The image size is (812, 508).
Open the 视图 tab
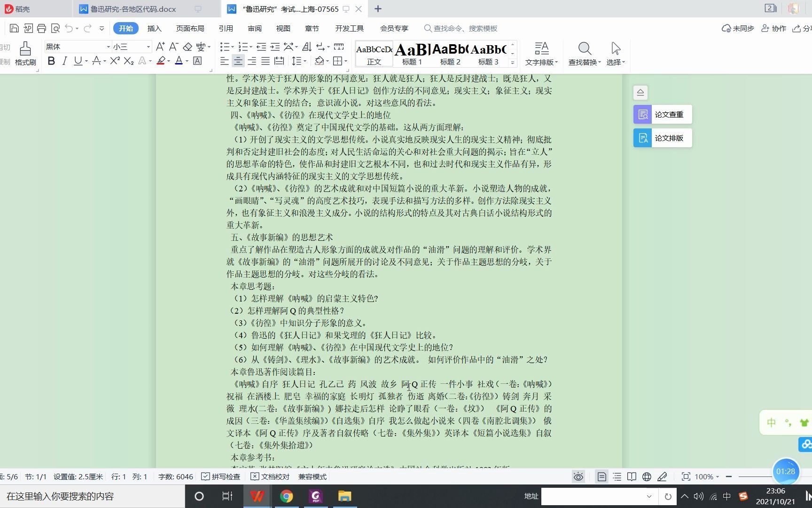283,28
